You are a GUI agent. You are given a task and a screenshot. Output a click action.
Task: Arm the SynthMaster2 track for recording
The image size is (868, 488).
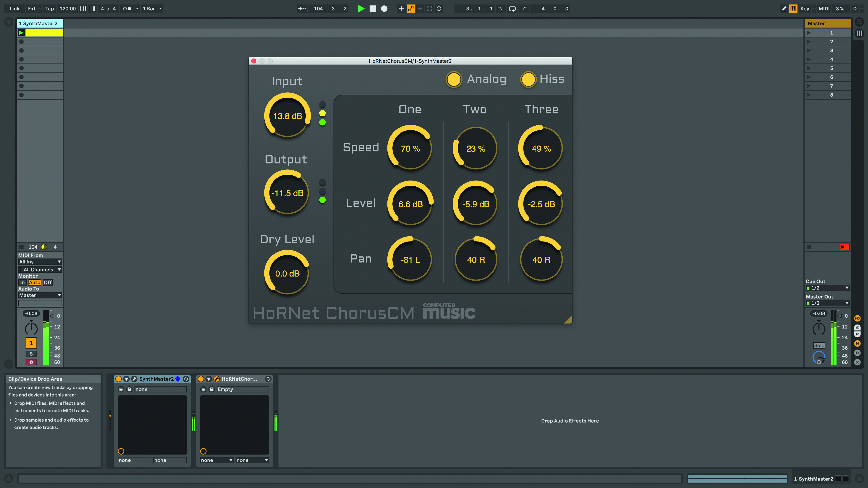(x=31, y=362)
